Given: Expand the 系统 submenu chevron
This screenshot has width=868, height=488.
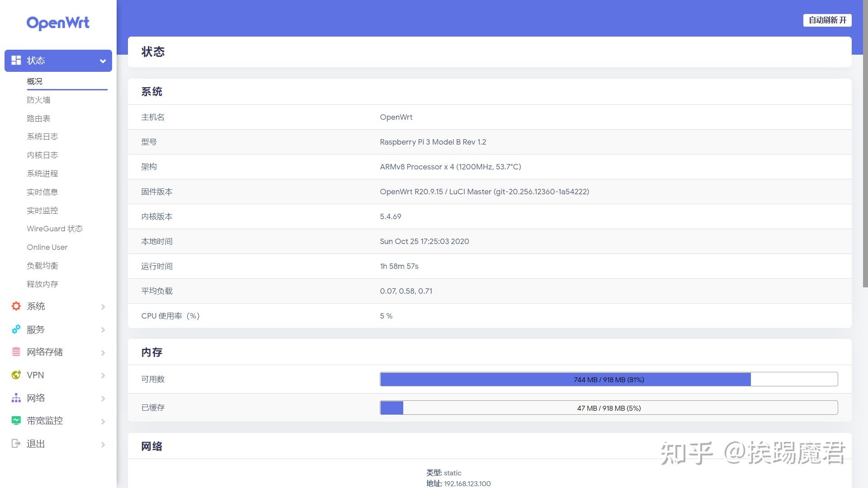Looking at the screenshot, I should click(104, 307).
